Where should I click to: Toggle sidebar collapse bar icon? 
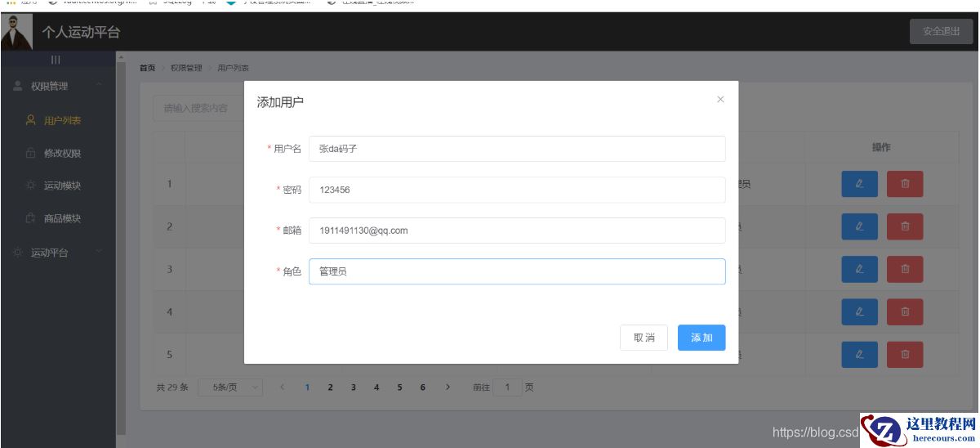[x=56, y=60]
